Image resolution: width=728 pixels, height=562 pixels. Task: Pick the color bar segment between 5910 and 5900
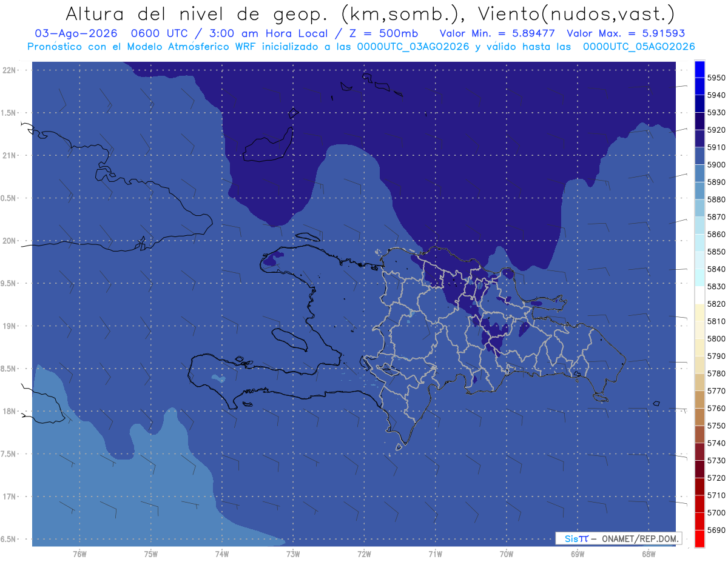[x=699, y=156]
